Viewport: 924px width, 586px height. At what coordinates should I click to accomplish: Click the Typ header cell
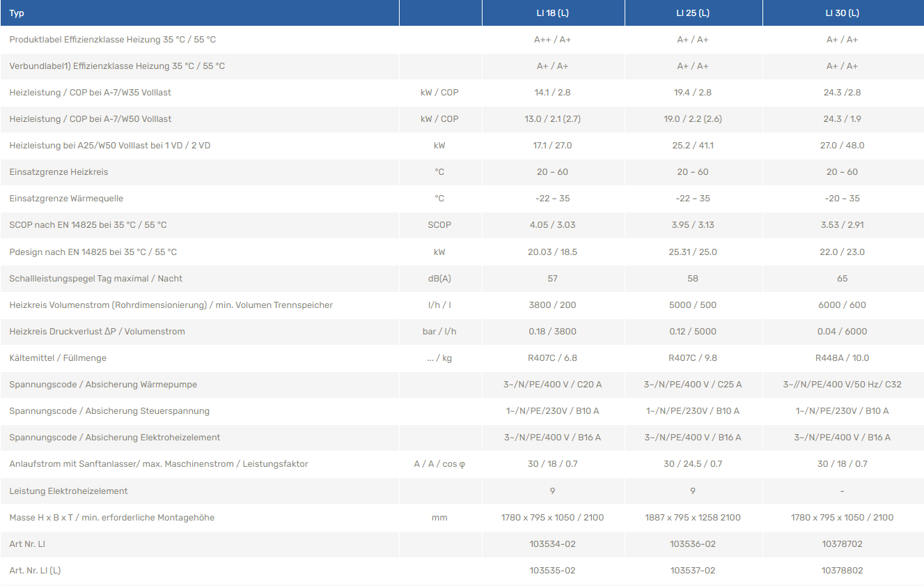coord(17,13)
